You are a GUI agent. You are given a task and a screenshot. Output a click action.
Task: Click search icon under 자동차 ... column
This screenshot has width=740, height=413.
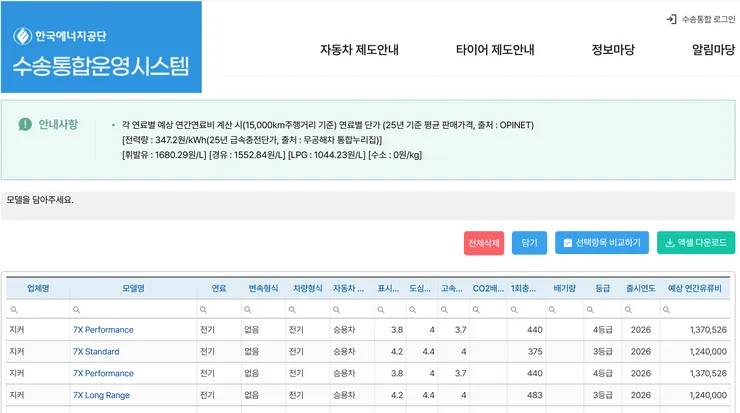point(336,310)
